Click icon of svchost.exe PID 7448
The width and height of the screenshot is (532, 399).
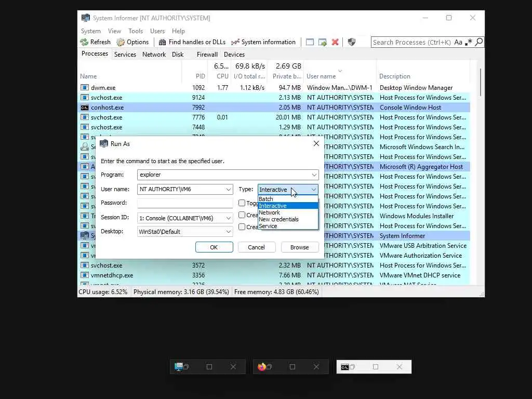tap(85, 127)
